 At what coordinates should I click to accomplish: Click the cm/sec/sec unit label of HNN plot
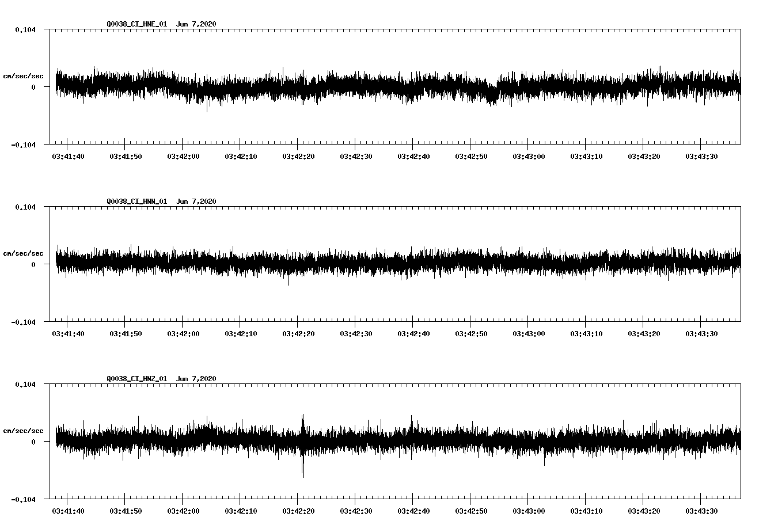point(23,253)
